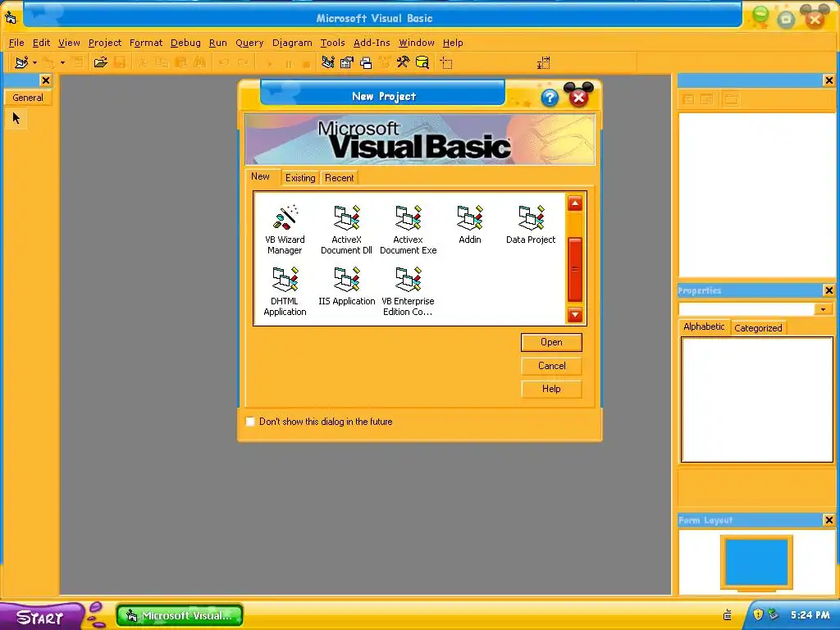Expand the Add Form dropdown arrow
The image size is (840, 630).
[x=62, y=62]
